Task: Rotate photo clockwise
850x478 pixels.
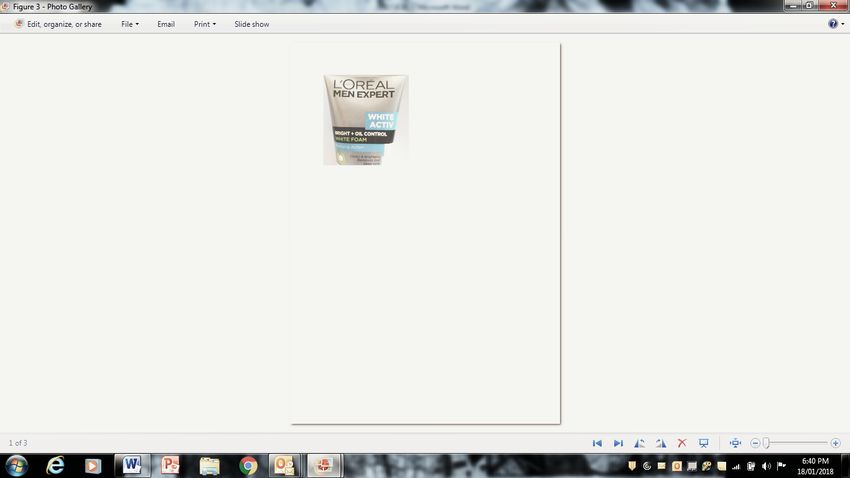Action: (661, 443)
